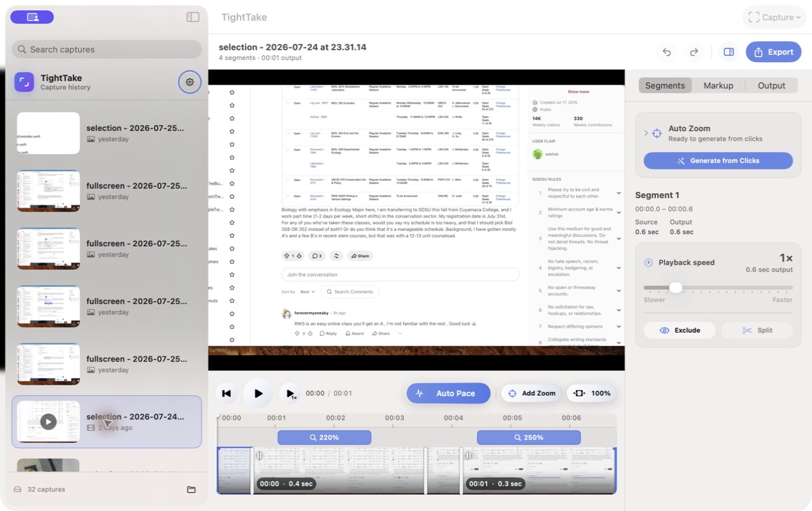Click Generate from Clicks button
This screenshot has width=812, height=511.
click(718, 160)
